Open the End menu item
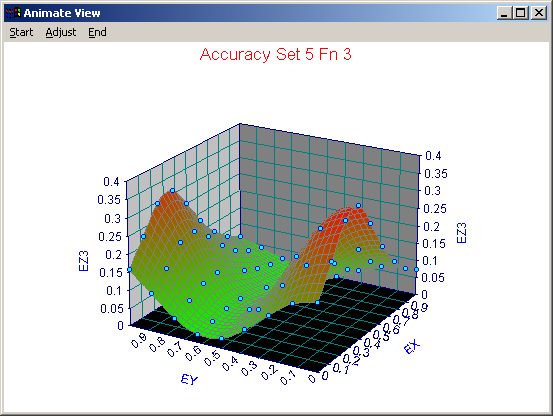This screenshot has height=416, width=553. 97,32
